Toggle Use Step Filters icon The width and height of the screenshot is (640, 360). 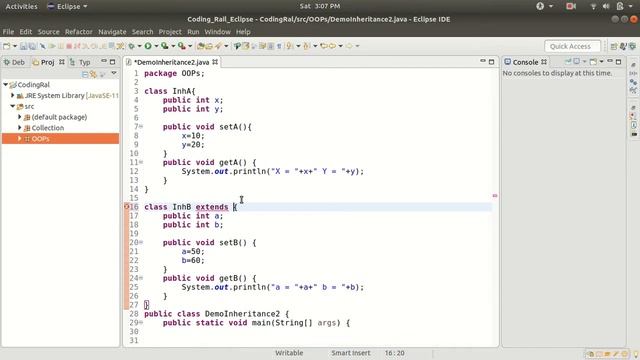pos(120,46)
